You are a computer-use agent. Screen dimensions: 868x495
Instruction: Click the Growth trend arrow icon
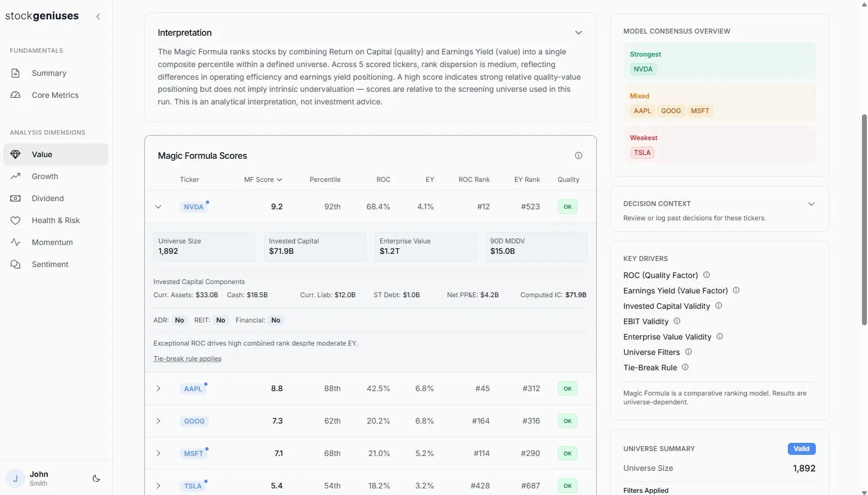(x=15, y=176)
